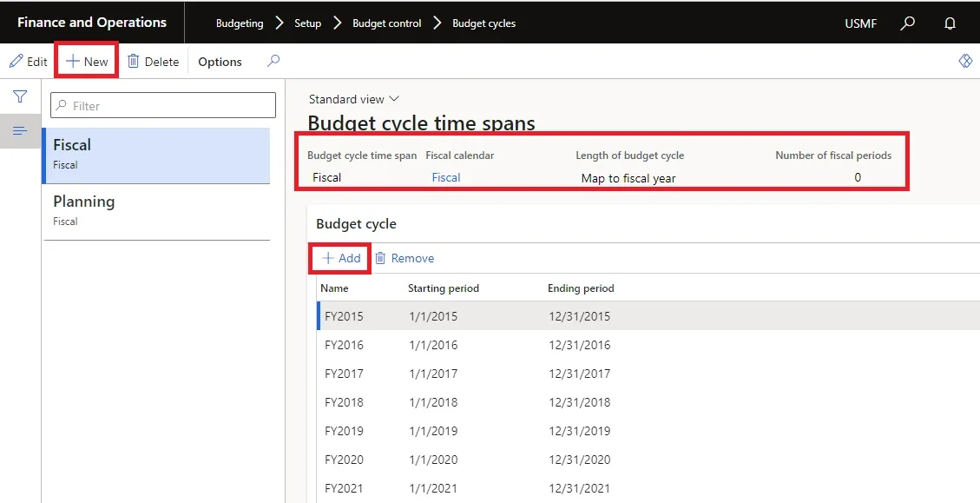Click ending period 12/31/2017
980x503 pixels.
(x=579, y=374)
